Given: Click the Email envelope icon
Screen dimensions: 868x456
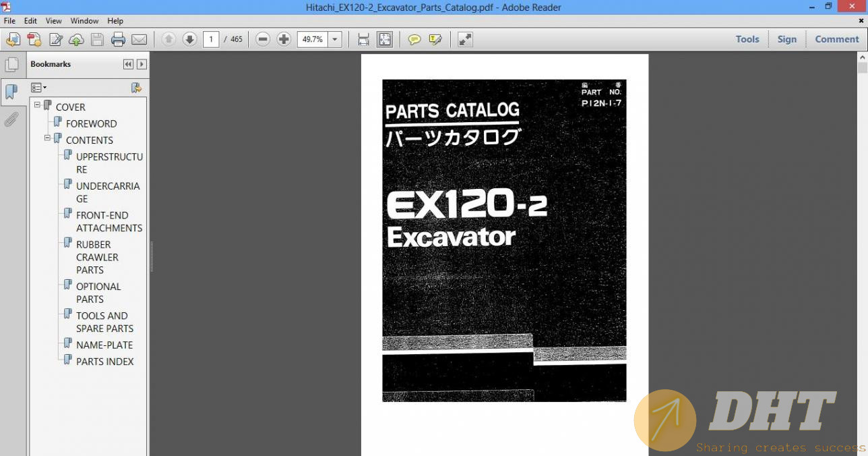Looking at the screenshot, I should [139, 40].
